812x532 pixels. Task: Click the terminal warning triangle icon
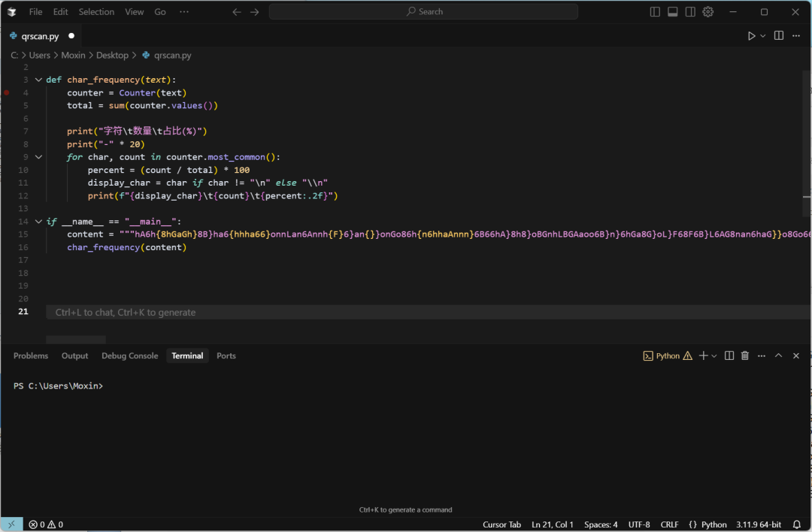click(687, 356)
